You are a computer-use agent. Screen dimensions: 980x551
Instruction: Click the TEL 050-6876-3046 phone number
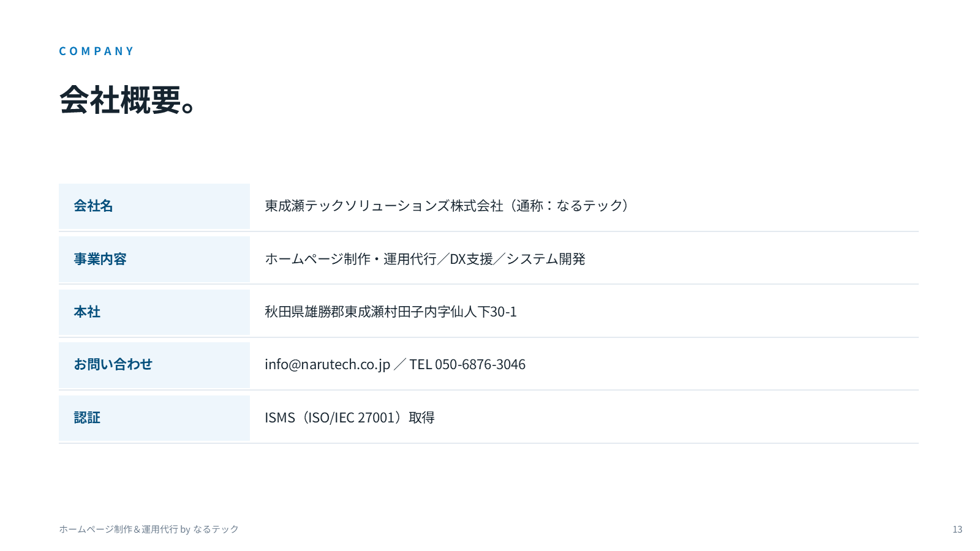(467, 364)
